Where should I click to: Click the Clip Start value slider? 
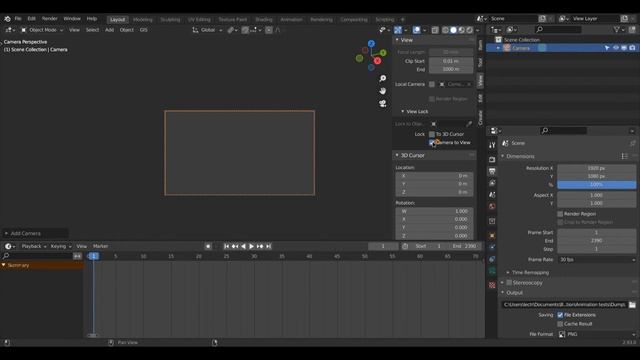pos(451,61)
